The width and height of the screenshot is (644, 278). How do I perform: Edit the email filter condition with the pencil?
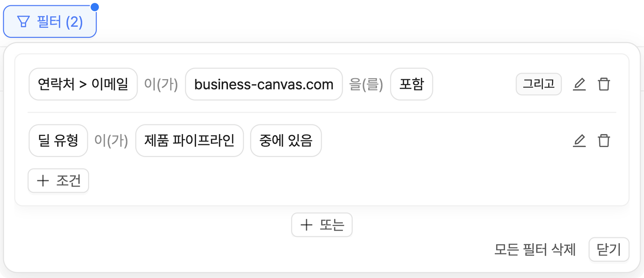pos(579,84)
